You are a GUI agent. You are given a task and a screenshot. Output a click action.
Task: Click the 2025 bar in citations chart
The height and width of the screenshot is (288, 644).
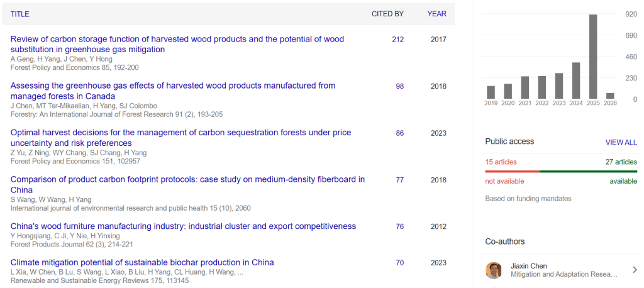click(592, 57)
